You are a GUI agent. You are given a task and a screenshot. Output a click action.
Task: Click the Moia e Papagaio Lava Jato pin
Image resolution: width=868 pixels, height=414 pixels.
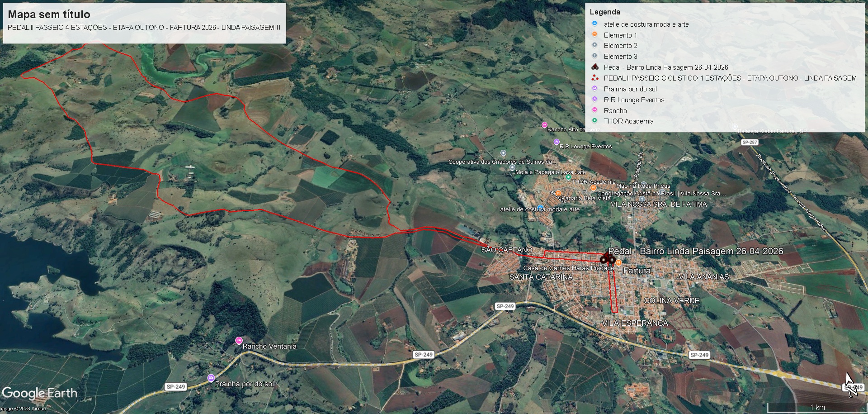pyautogui.click(x=512, y=167)
